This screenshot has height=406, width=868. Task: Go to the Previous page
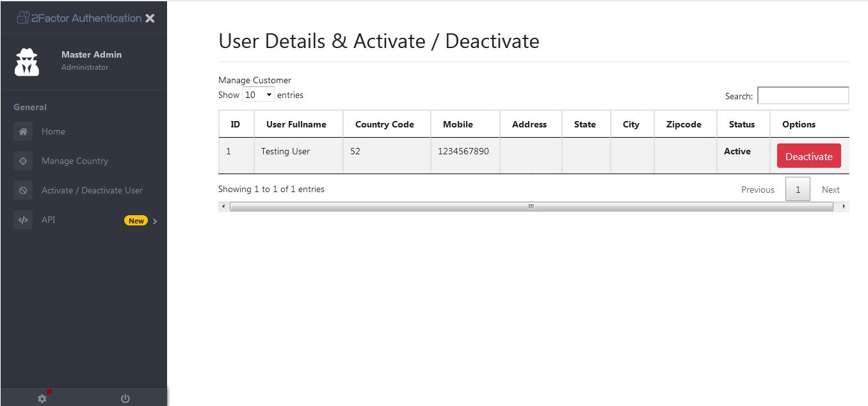(757, 190)
